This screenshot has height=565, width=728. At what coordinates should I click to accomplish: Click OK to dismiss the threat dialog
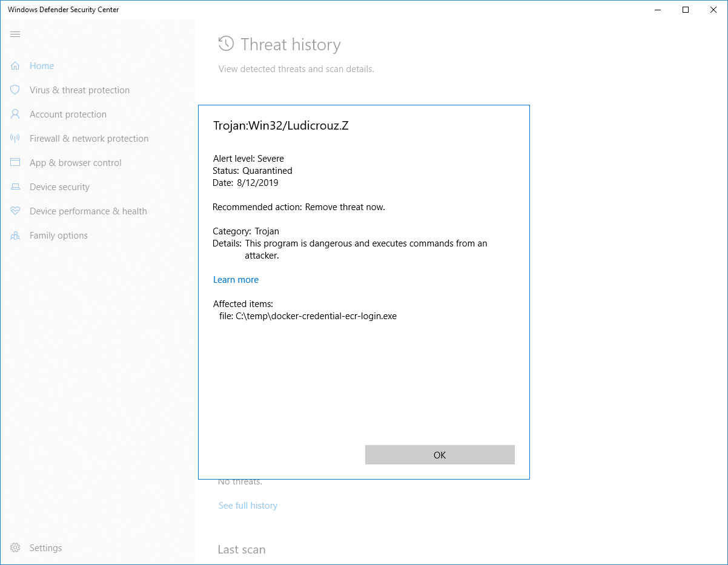click(440, 455)
